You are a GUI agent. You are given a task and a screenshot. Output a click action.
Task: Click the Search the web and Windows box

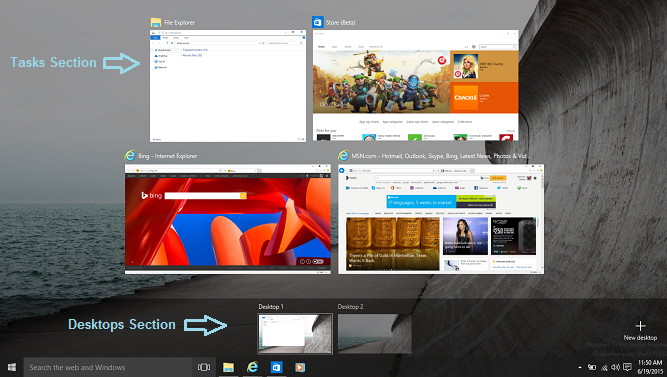(108, 367)
